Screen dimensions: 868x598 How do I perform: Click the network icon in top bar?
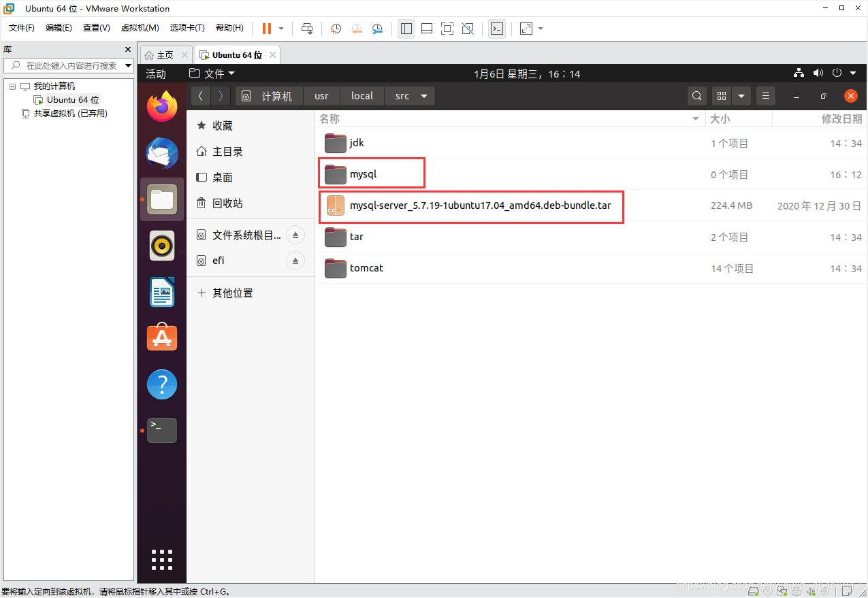[x=799, y=73]
